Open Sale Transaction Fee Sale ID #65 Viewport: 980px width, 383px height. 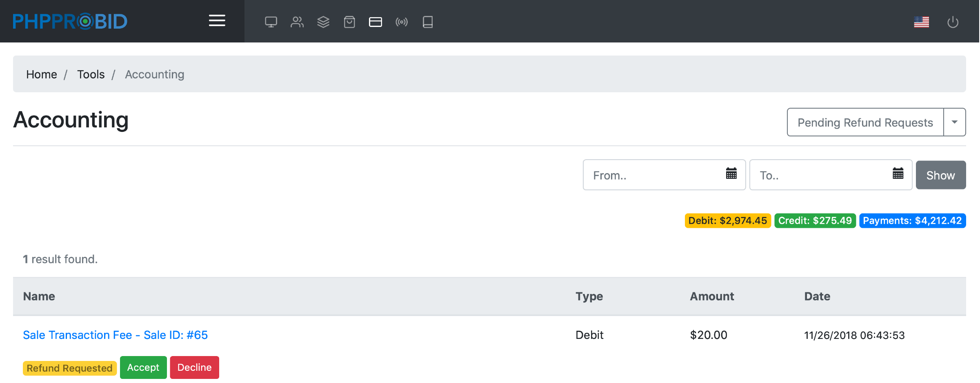click(x=115, y=335)
